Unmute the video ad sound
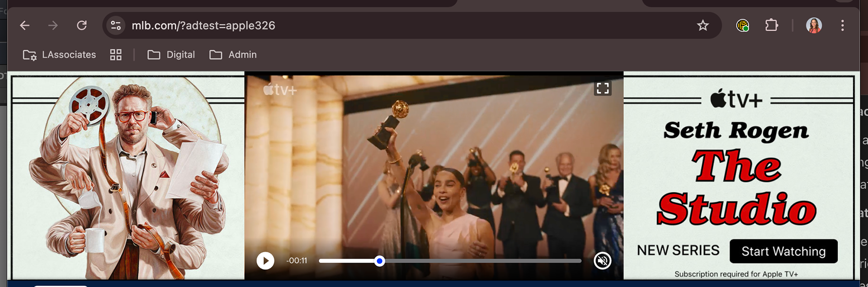Viewport: 868px width, 287px height. (x=602, y=261)
